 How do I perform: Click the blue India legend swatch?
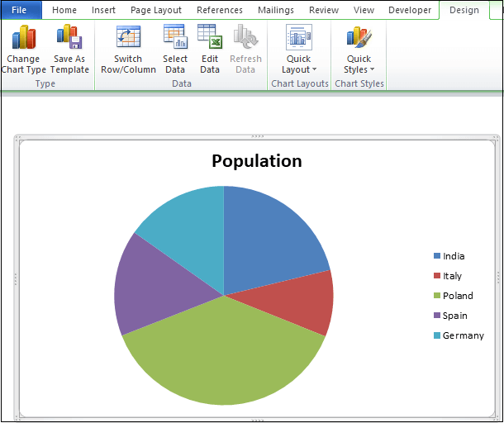[437, 256]
